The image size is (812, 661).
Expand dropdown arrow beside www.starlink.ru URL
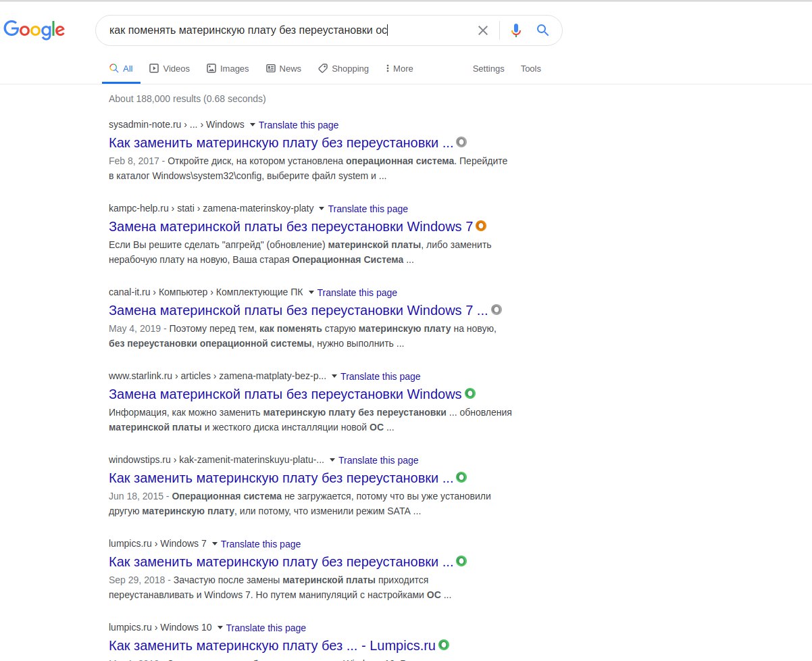(x=334, y=376)
